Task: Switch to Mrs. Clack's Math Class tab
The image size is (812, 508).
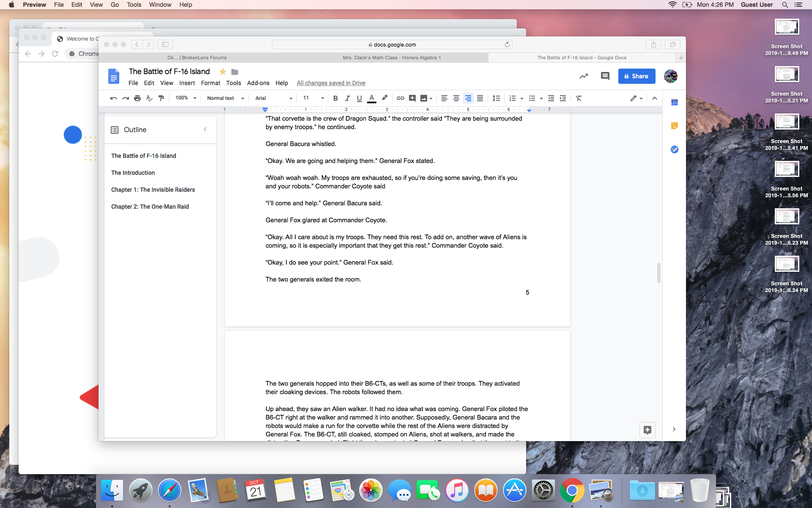Action: (392, 58)
